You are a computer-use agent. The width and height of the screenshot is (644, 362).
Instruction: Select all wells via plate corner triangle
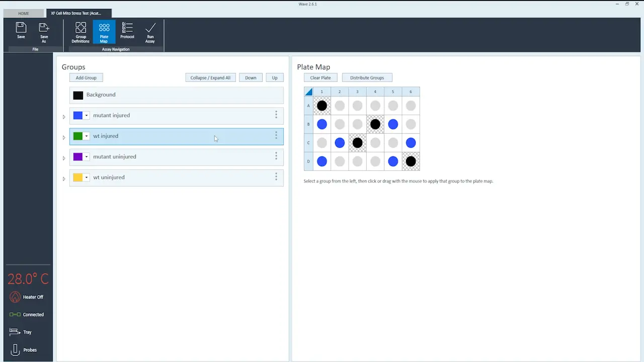coord(308,92)
